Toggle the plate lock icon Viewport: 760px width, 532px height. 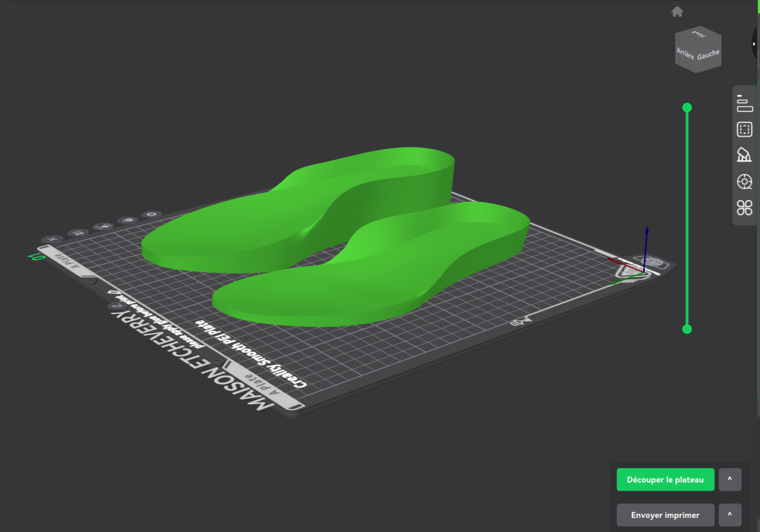tap(127, 220)
